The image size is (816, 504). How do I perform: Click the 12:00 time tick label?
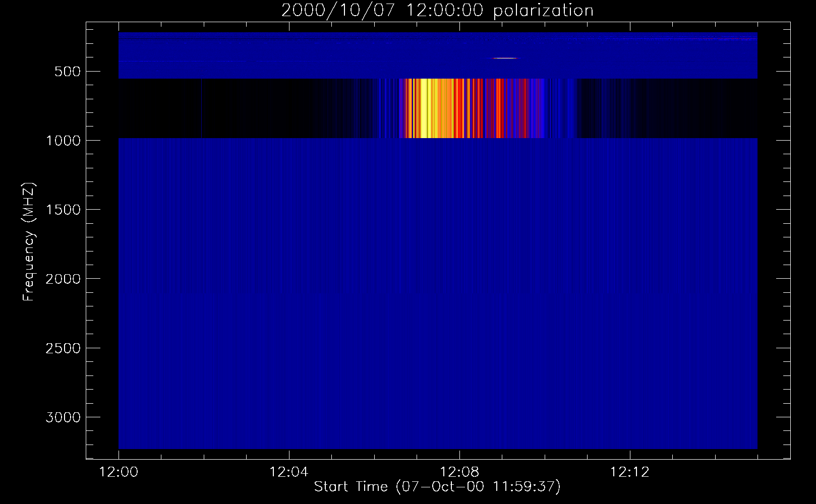click(x=119, y=472)
